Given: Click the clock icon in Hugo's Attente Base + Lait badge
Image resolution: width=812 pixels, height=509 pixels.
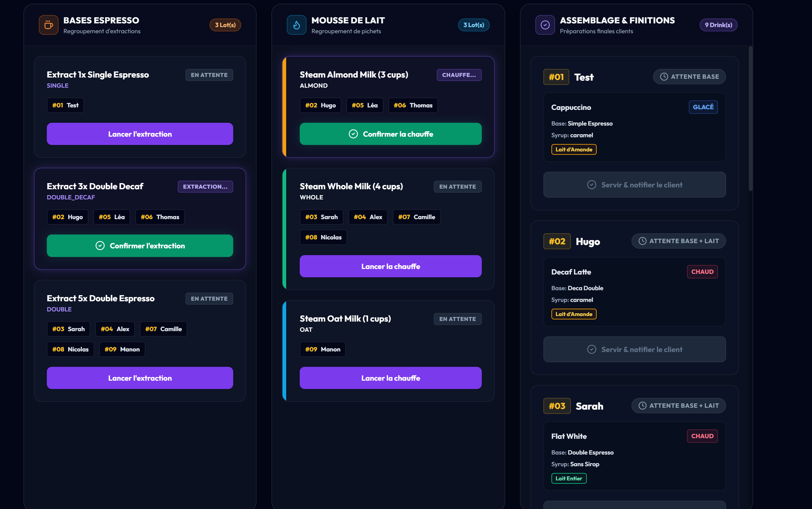Looking at the screenshot, I should (x=643, y=241).
